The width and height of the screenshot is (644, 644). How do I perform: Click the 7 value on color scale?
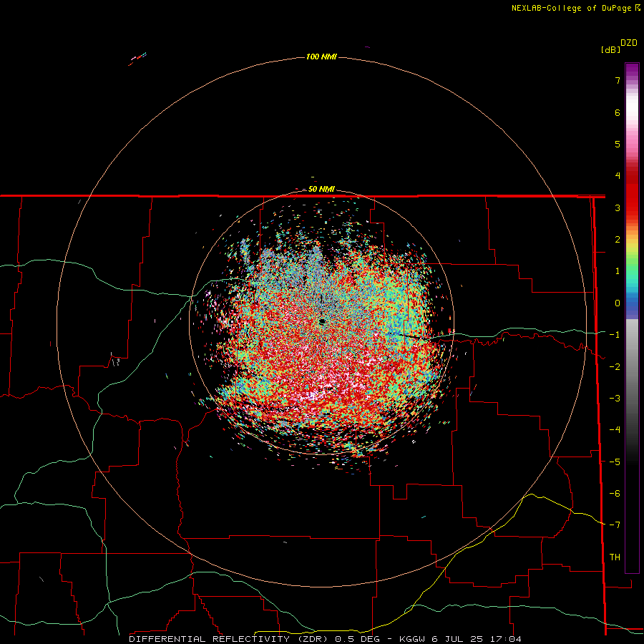pyautogui.click(x=618, y=80)
